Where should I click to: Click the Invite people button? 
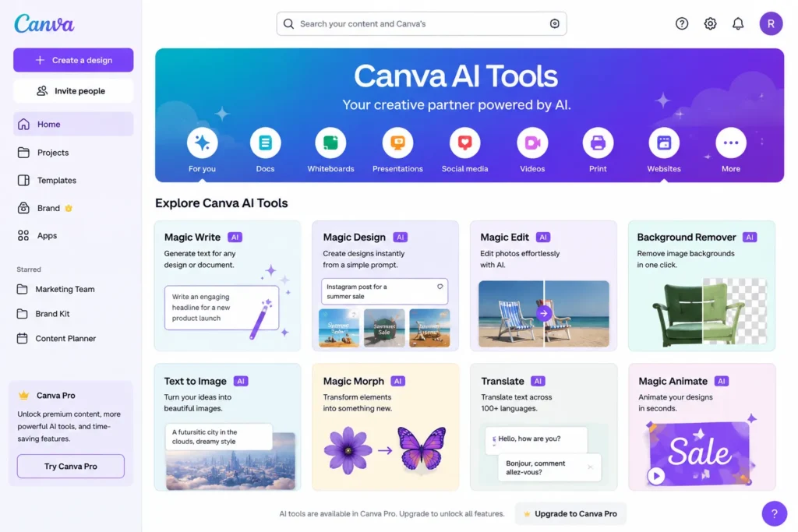pyautogui.click(x=73, y=90)
